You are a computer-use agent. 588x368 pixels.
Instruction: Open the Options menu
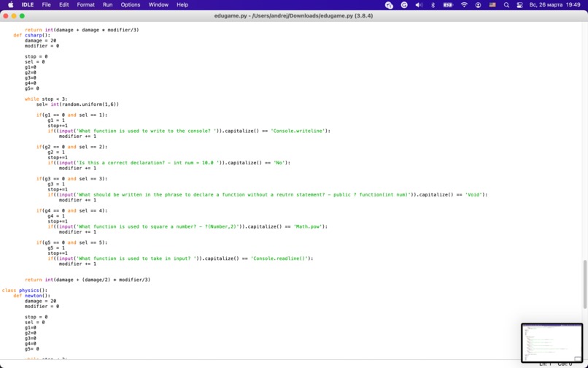pyautogui.click(x=131, y=5)
